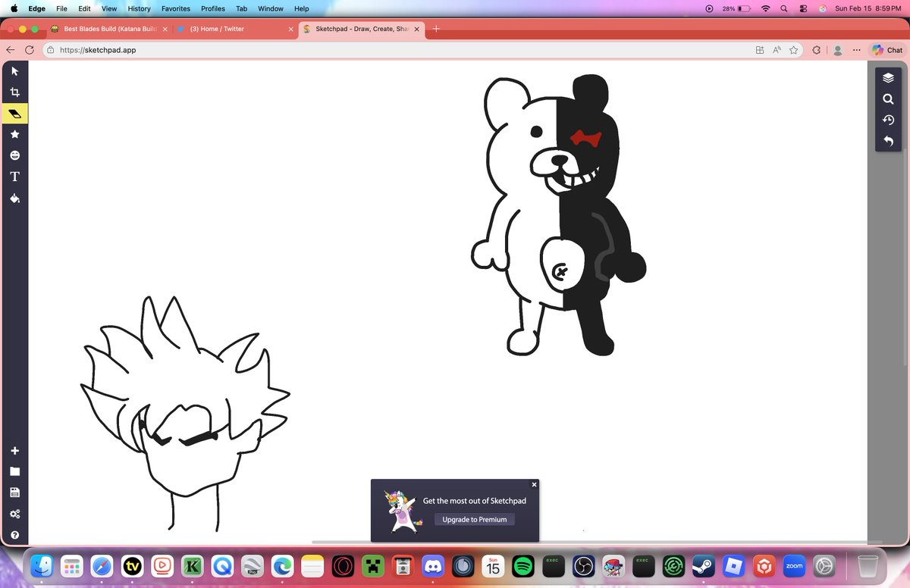This screenshot has height=588, width=910.
Task: Open Steam from the Dock
Action: 704,566
